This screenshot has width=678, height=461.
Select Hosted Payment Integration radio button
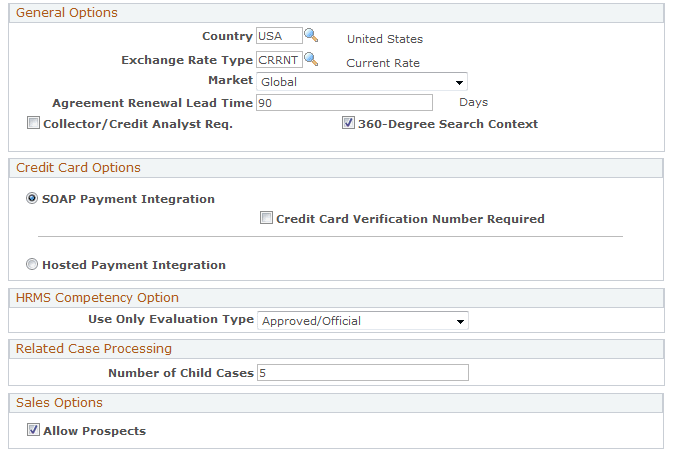tap(32, 264)
